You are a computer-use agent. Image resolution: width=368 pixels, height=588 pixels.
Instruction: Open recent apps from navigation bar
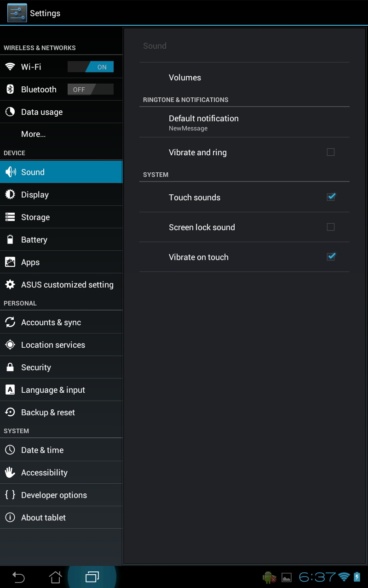pyautogui.click(x=92, y=577)
